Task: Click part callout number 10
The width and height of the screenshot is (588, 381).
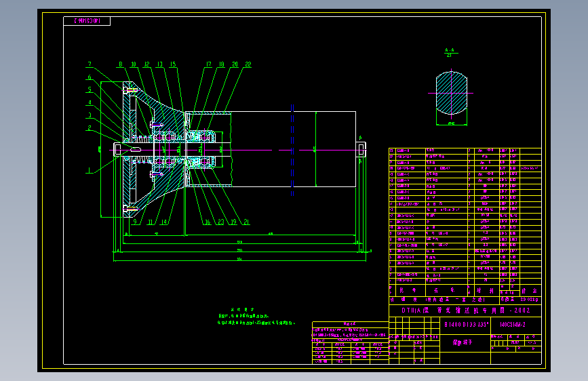Action: pyautogui.click(x=134, y=64)
